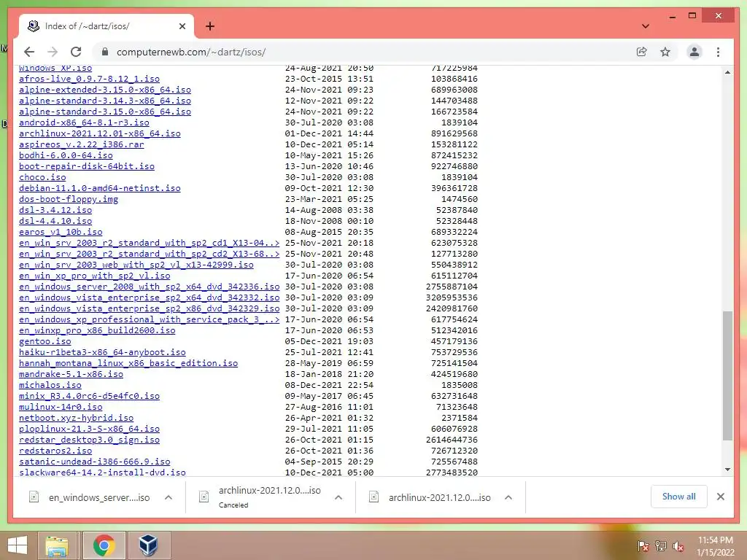Open VirtualBox from the taskbar

(148, 545)
